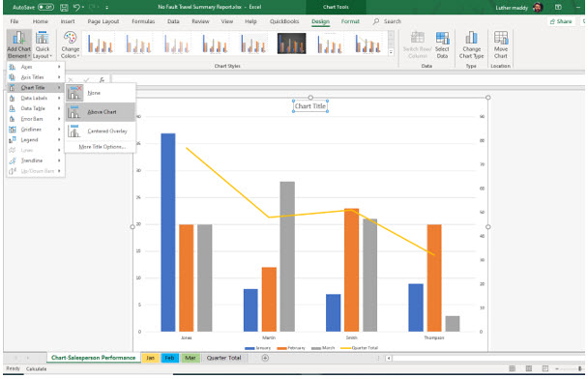588x379 pixels.
Task: Open the Page Layout tab
Action: tap(103, 21)
